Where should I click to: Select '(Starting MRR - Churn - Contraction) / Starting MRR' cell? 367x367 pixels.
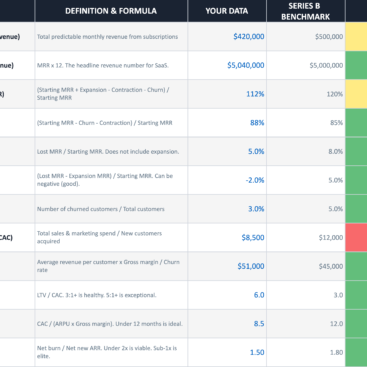click(111, 123)
